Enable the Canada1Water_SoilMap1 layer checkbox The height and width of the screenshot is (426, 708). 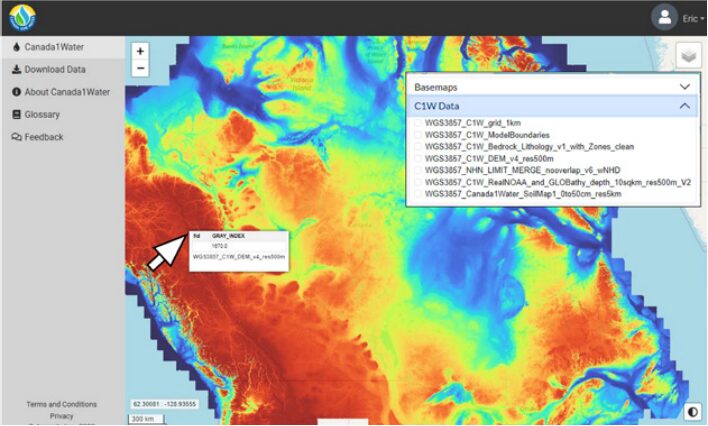pos(418,194)
